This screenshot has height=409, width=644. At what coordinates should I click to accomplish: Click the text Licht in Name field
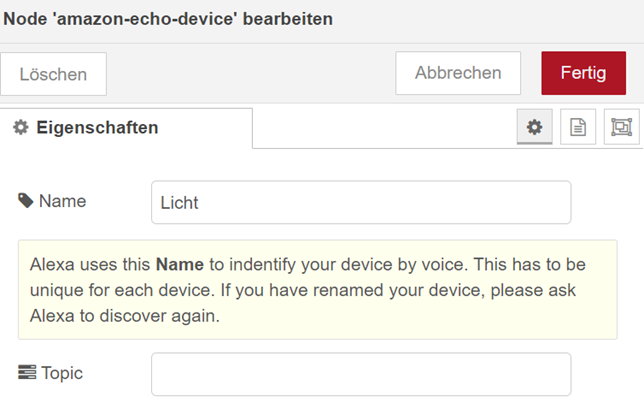(x=180, y=203)
